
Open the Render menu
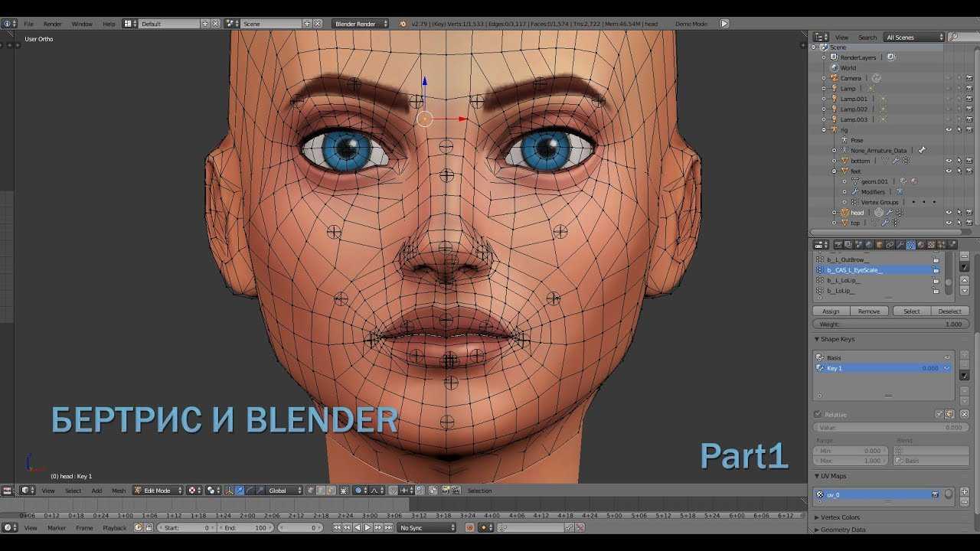tap(53, 24)
